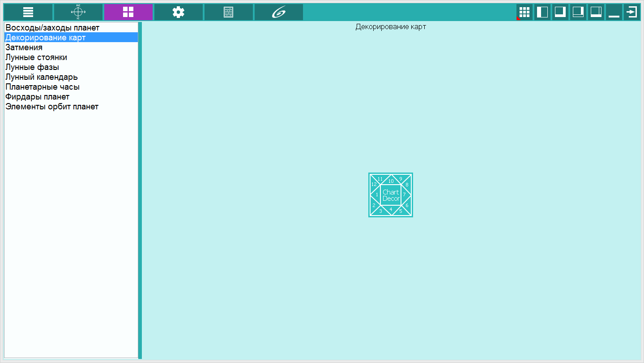The height and width of the screenshot is (363, 644).
Task: Click the table document icon
Action: pos(229,12)
